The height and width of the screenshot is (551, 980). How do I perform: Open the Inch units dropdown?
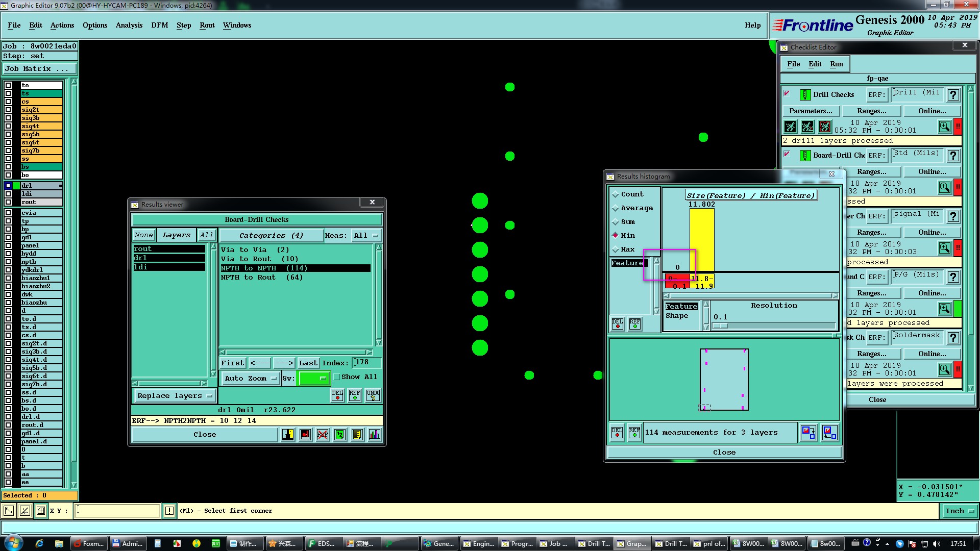coord(959,511)
